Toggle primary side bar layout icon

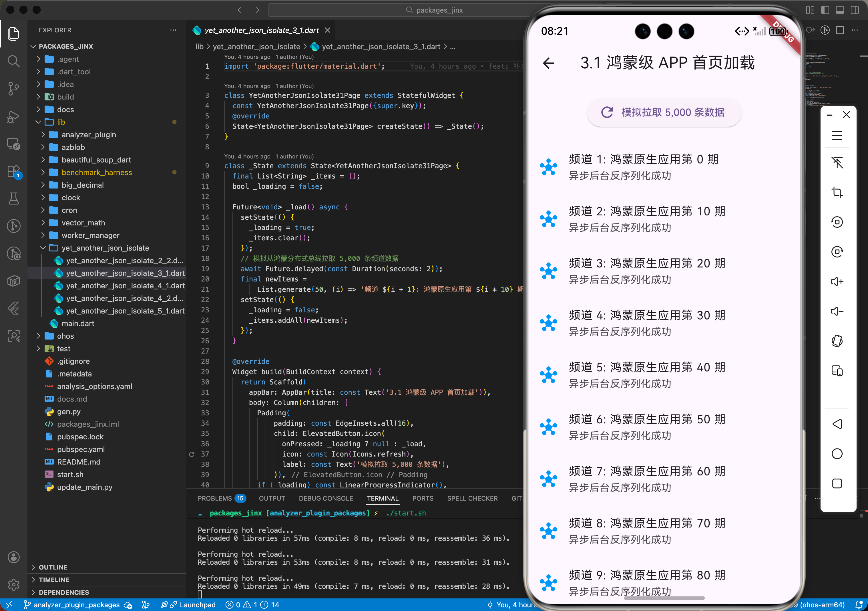click(825, 10)
